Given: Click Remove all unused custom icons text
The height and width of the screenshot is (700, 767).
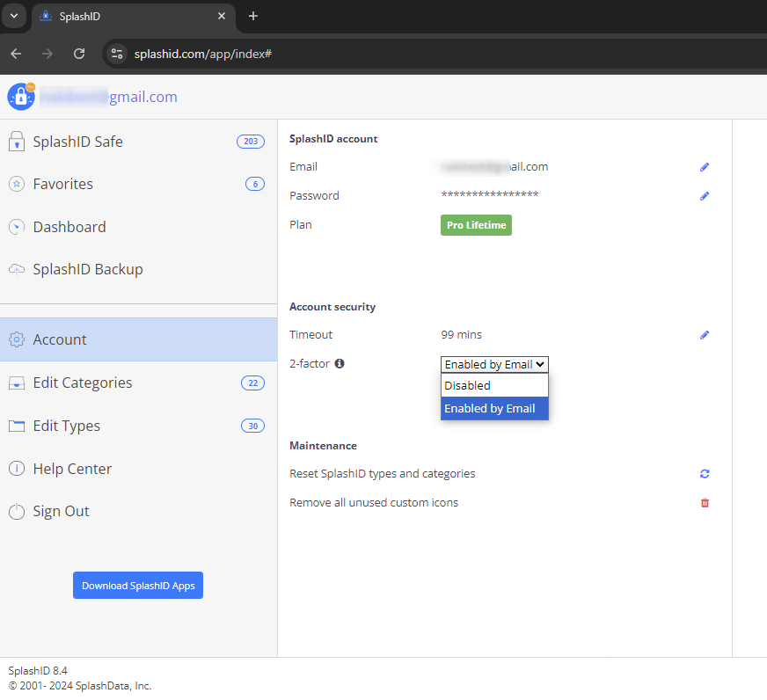Looking at the screenshot, I should click(x=374, y=503).
